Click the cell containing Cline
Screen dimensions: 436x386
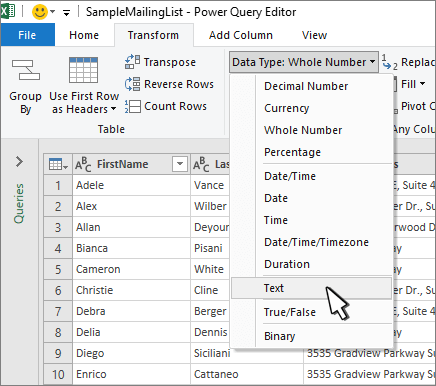210,290
